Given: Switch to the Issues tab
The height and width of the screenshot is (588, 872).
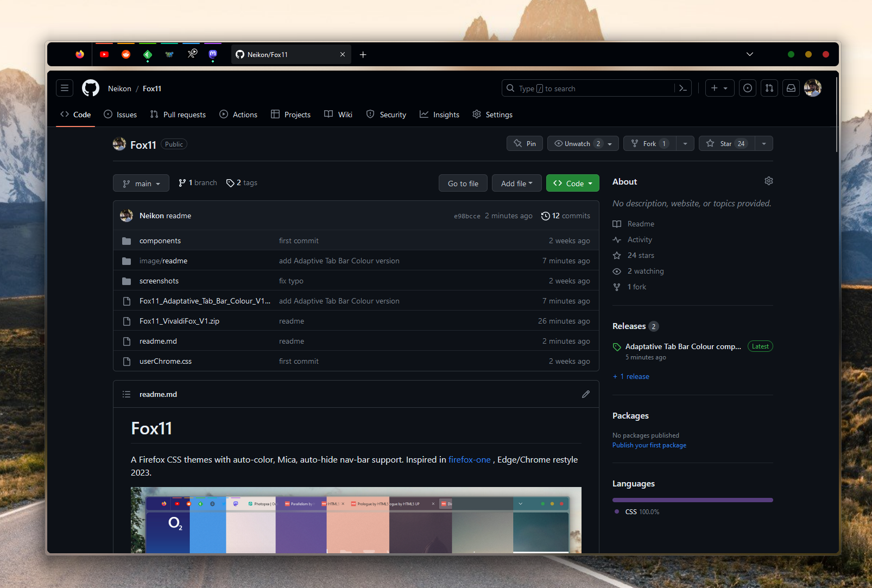Looking at the screenshot, I should coord(120,115).
